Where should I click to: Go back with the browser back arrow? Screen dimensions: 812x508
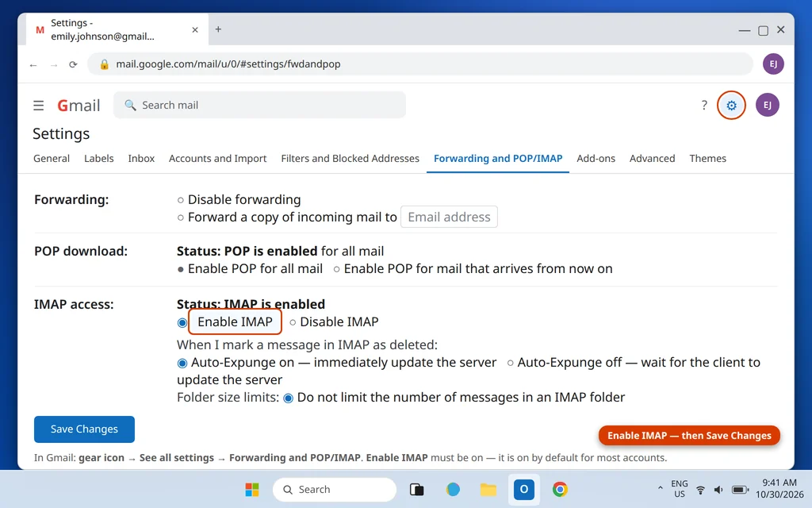[x=33, y=65]
